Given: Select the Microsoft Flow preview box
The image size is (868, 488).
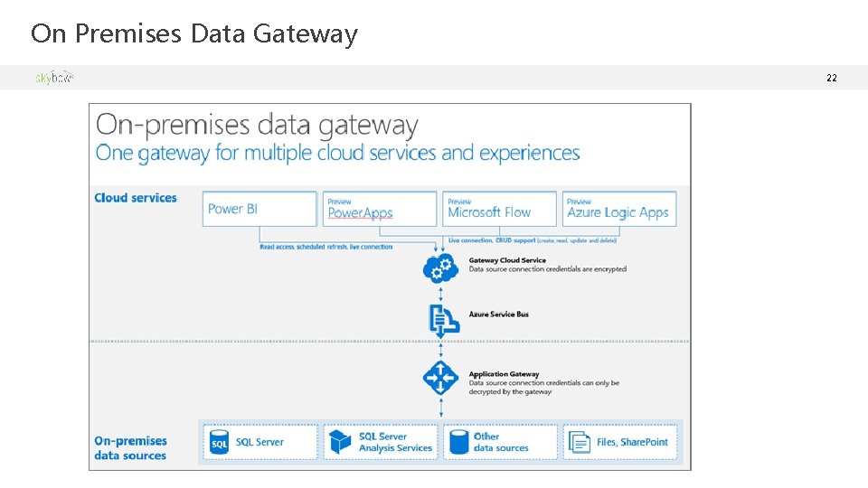Looking at the screenshot, I should 499,209.
